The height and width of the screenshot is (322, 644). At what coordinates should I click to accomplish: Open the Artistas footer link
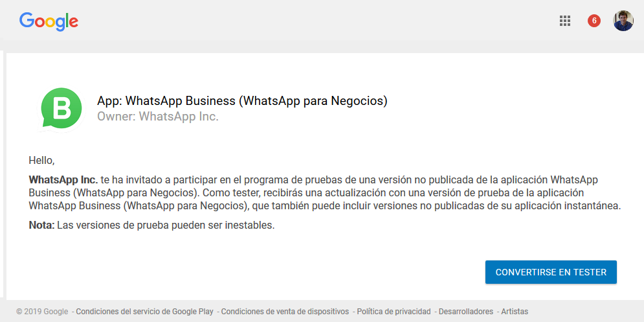(515, 311)
